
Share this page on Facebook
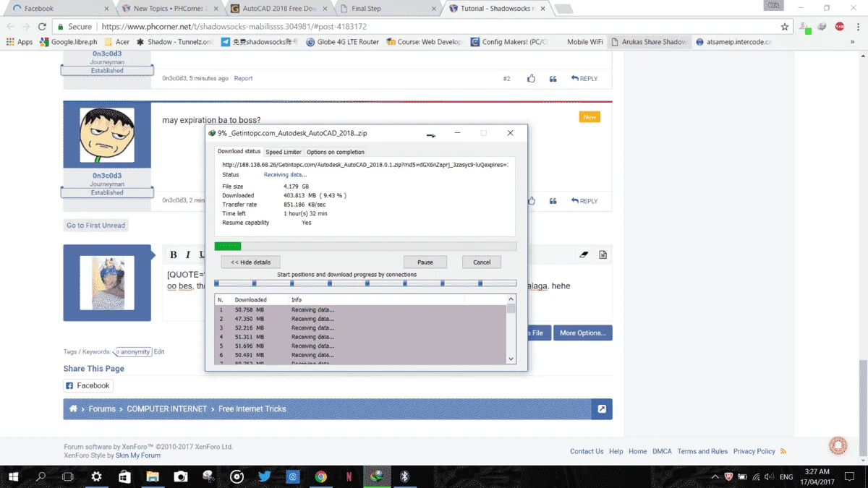click(88, 385)
